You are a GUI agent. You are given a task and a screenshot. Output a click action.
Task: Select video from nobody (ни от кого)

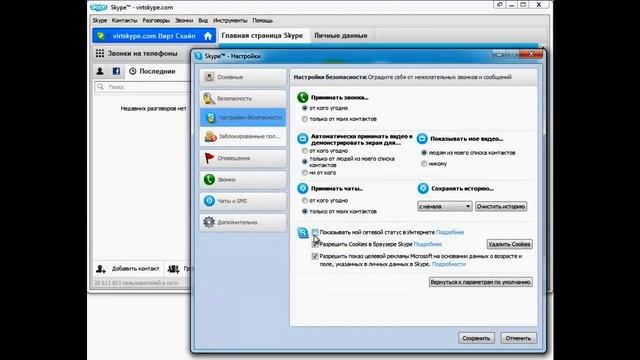(x=304, y=173)
